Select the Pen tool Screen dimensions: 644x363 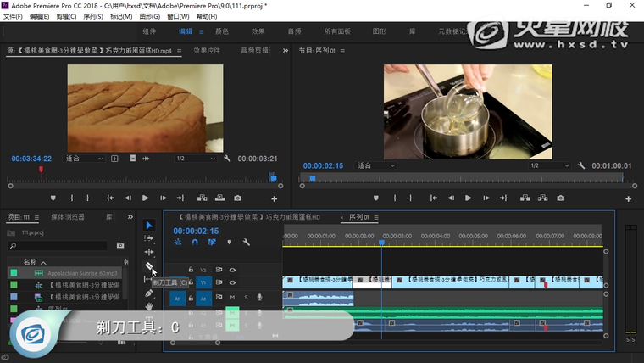click(x=149, y=293)
